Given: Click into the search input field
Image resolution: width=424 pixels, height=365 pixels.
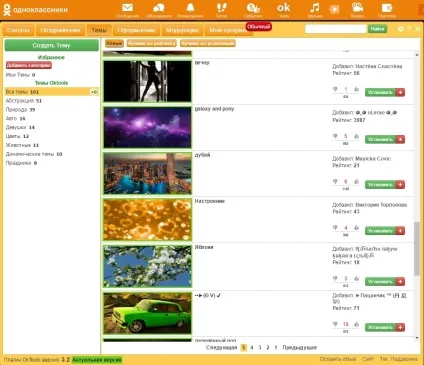Looking at the screenshot, I should point(336,29).
